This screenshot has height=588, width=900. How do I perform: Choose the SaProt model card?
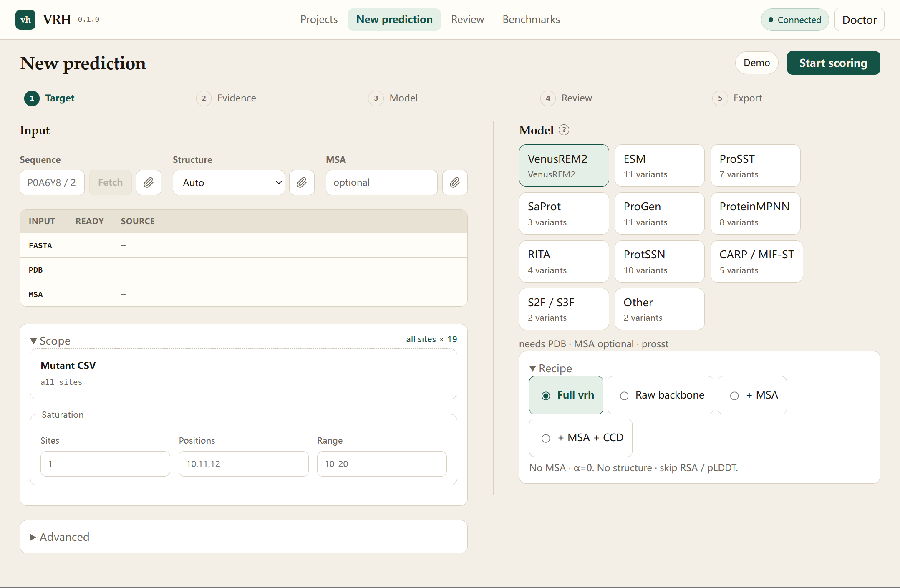tap(564, 213)
